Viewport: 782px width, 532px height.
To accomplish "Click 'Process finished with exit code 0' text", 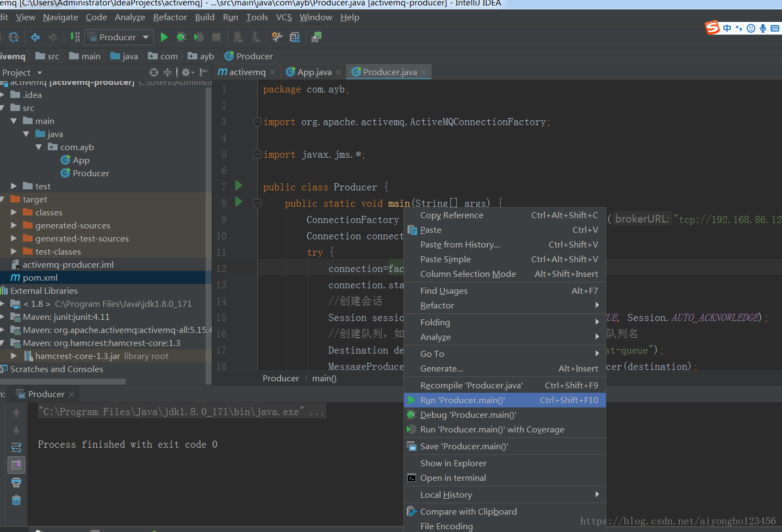I will (x=128, y=444).
